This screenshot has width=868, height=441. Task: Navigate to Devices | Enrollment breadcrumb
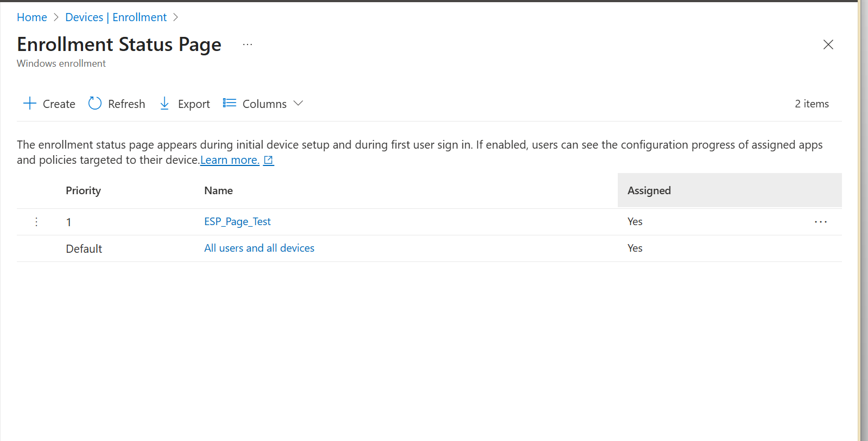coord(116,17)
